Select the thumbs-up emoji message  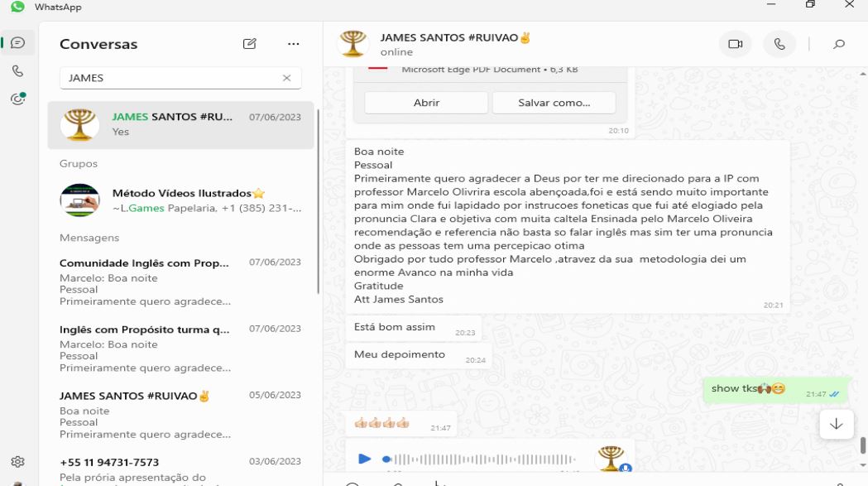(401, 424)
